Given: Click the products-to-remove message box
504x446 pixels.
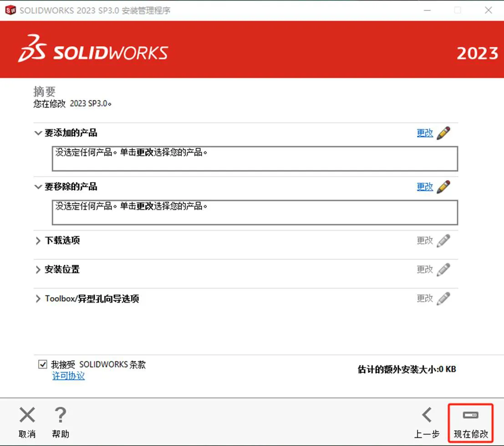Looking at the screenshot, I should [x=255, y=213].
